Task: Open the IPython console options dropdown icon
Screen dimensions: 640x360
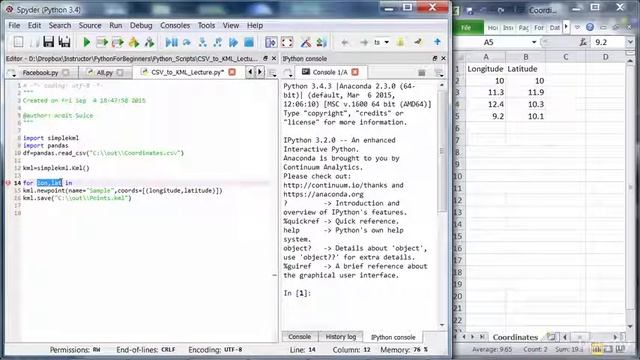Action: (439, 73)
